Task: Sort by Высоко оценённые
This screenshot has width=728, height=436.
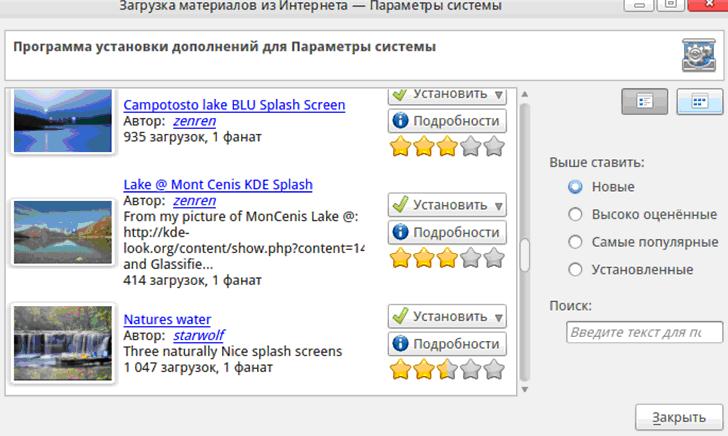Action: pyautogui.click(x=575, y=214)
